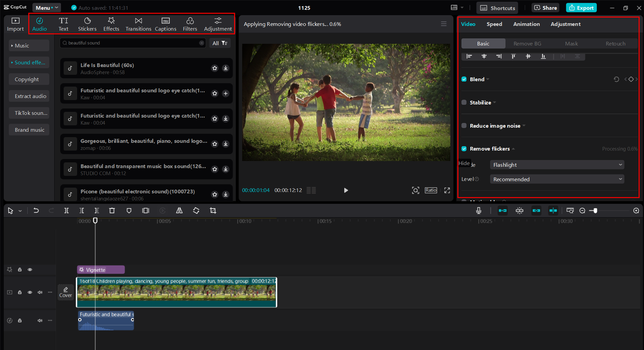This screenshot has width=644, height=350.
Task: Switch to the Animation tab
Action: pos(526,24)
